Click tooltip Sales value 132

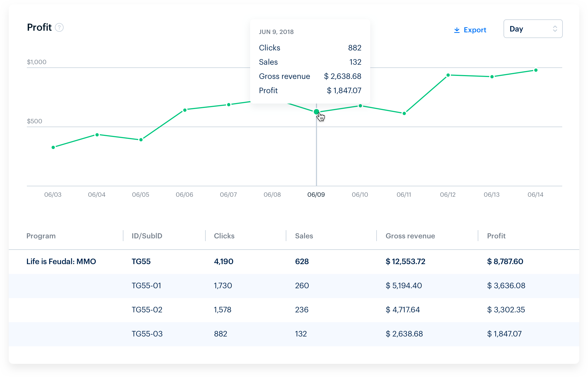tap(355, 62)
